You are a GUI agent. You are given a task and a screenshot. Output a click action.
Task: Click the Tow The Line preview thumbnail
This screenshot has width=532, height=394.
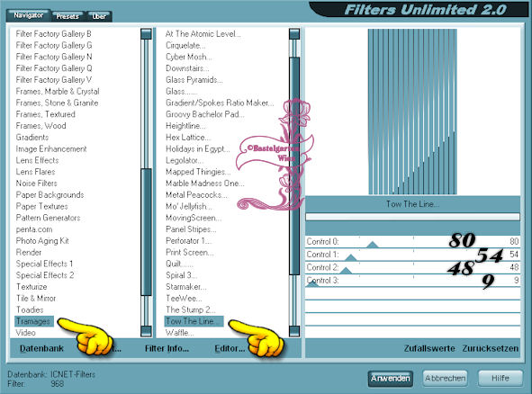[x=412, y=112]
